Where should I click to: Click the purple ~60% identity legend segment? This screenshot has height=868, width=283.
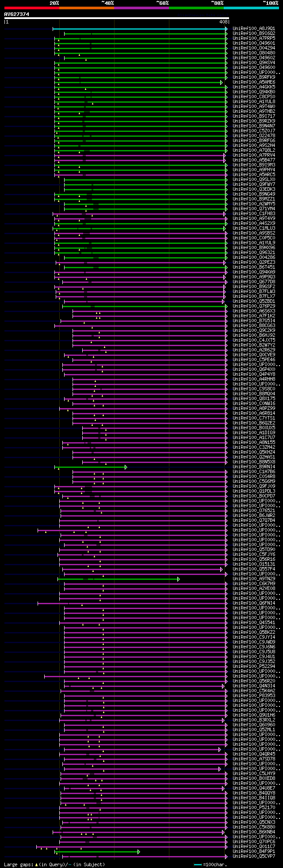(141, 8)
